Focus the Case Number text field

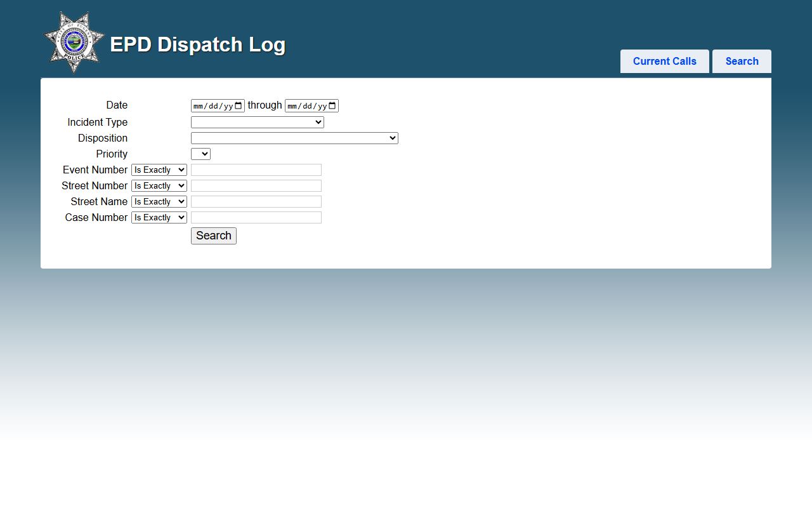pyautogui.click(x=256, y=217)
